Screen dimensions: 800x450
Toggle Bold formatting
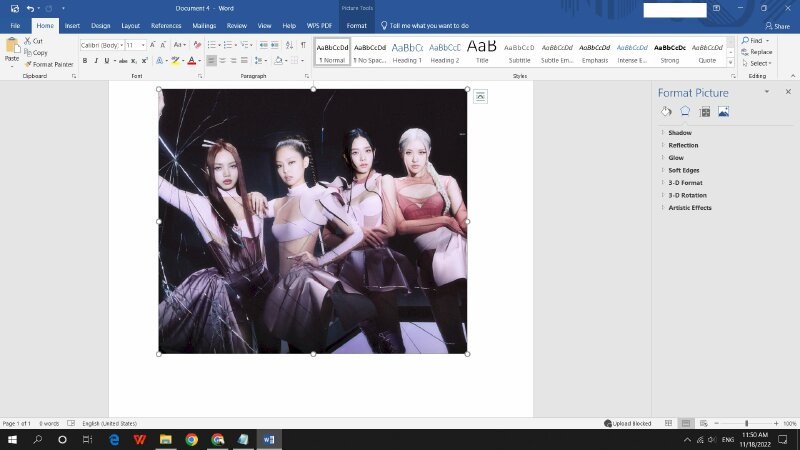click(x=84, y=61)
